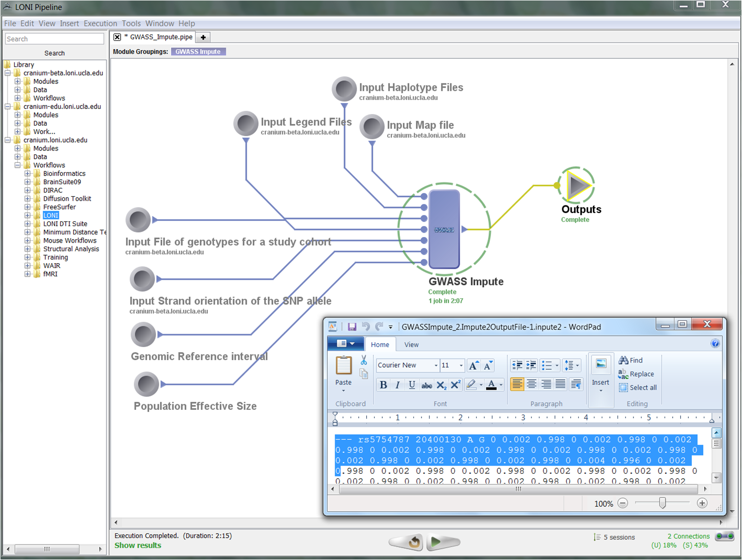The height and width of the screenshot is (560, 742).
Task: Close the GWASS_Impute.pipe tab with X
Action: tap(117, 37)
